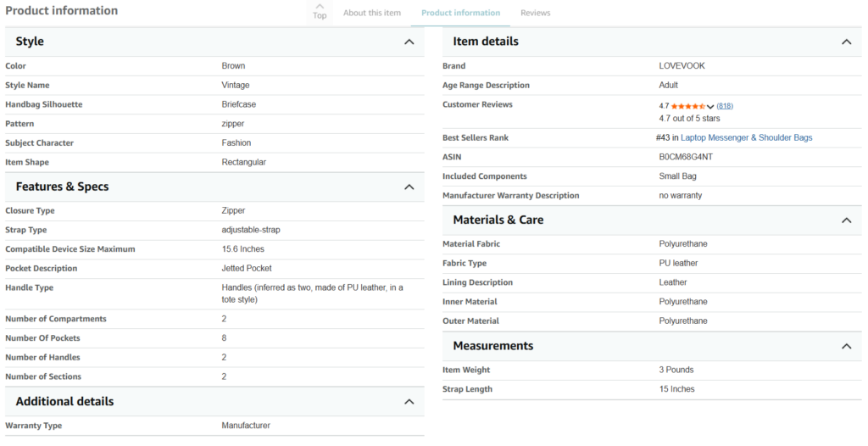Open Laptop Messenger & Shoulder Bags category
This screenshot has height=446, width=868.
(x=746, y=137)
